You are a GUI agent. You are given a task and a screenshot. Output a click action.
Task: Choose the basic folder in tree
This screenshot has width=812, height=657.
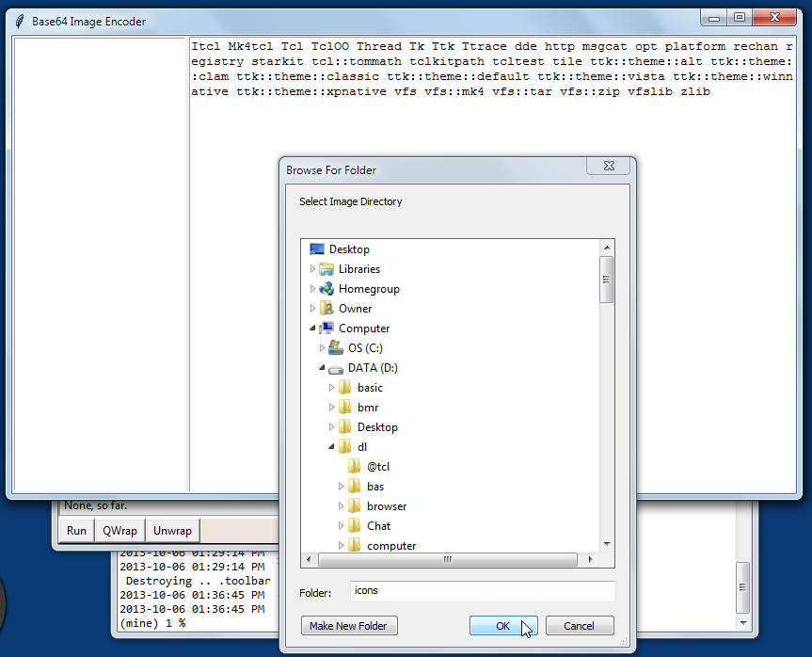pyautogui.click(x=370, y=388)
